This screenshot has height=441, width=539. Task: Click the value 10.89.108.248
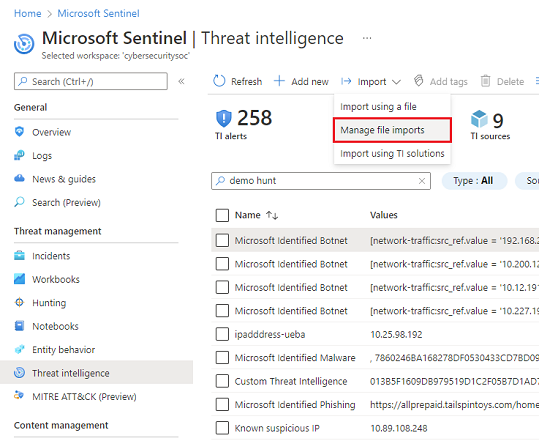[x=399, y=428]
